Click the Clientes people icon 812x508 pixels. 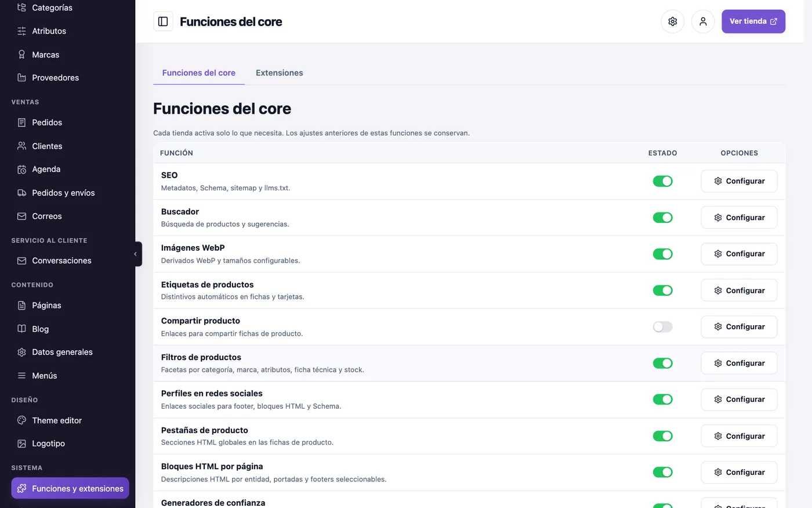click(21, 146)
